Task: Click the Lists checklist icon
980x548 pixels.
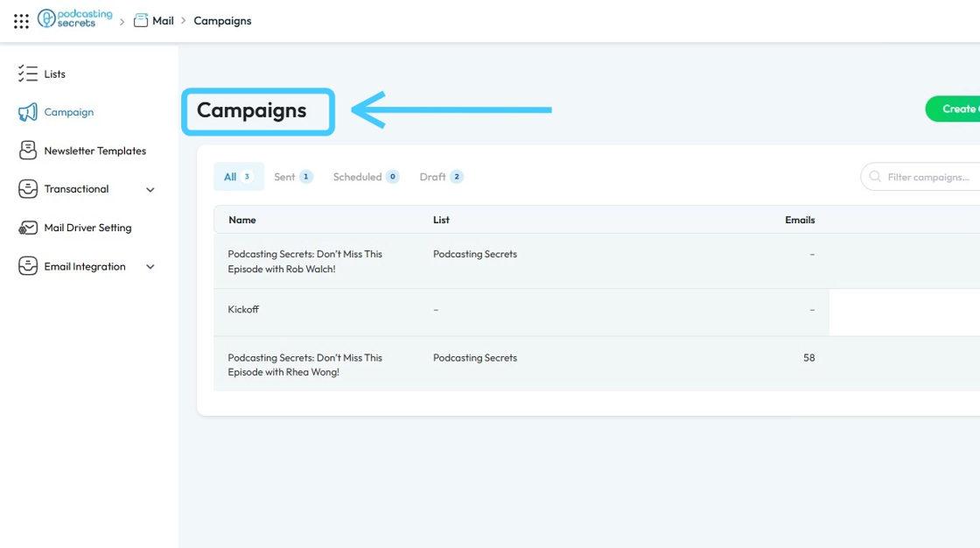Action: click(28, 74)
